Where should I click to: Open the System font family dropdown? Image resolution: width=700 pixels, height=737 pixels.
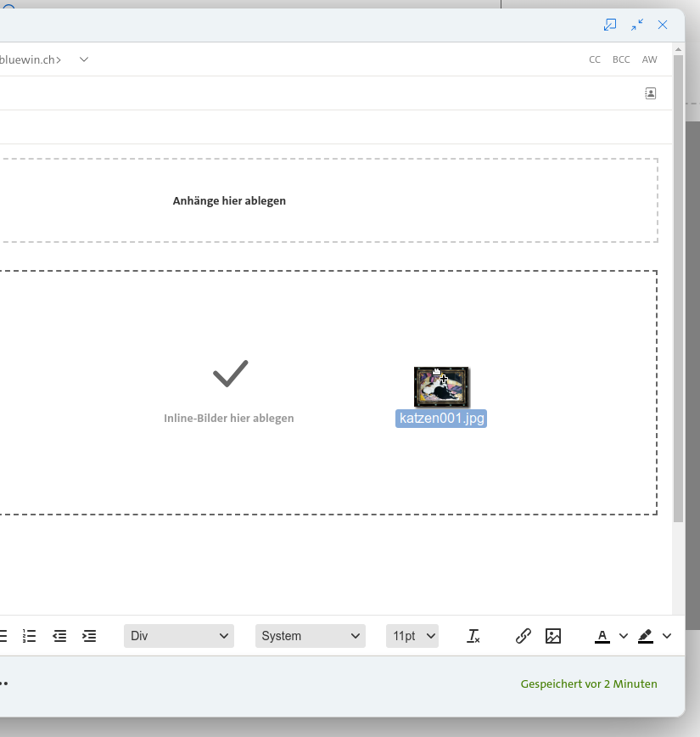click(x=310, y=636)
